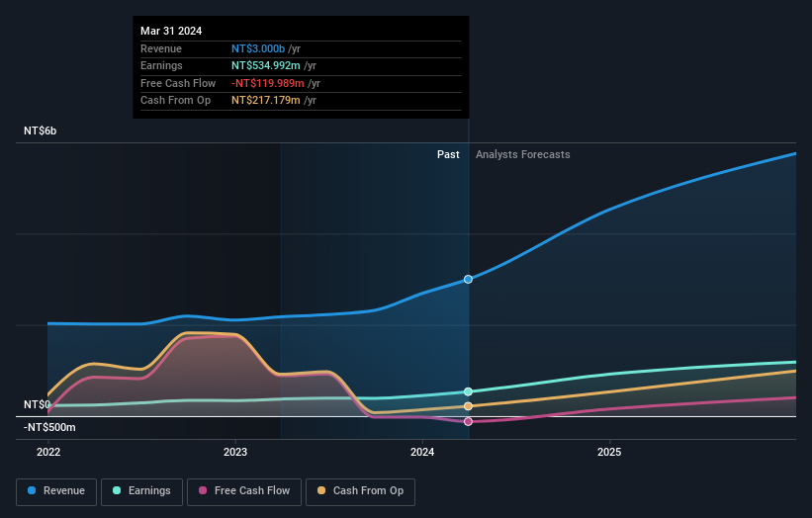812x518 pixels.
Task: Click the NT$6b y-axis label
Action: (x=40, y=130)
